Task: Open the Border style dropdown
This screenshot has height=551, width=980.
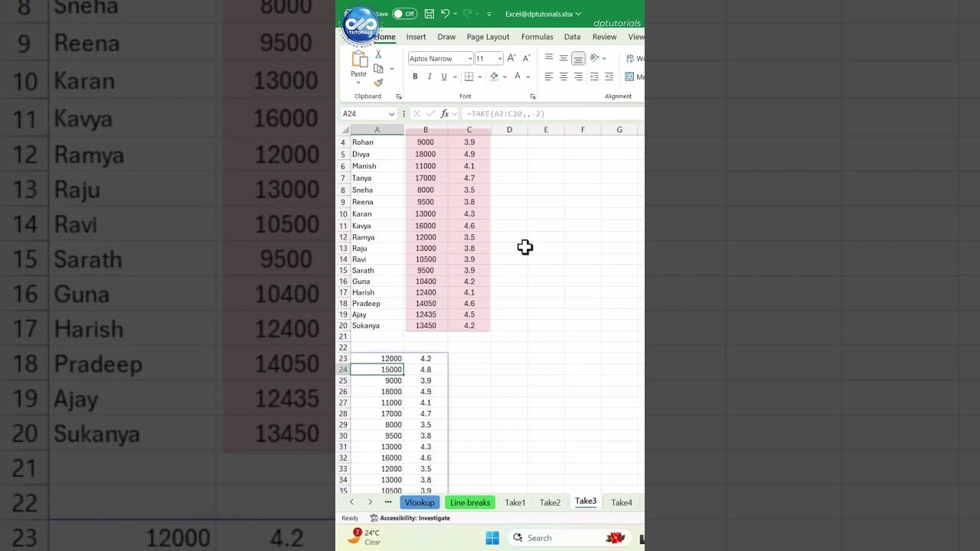Action: (x=479, y=77)
